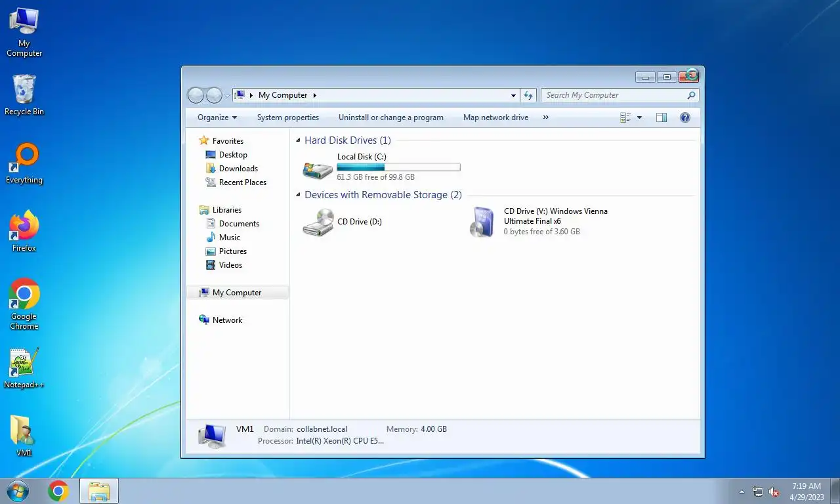Minimize the My Computer window
Viewport: 840px width, 504px height.
645,77
